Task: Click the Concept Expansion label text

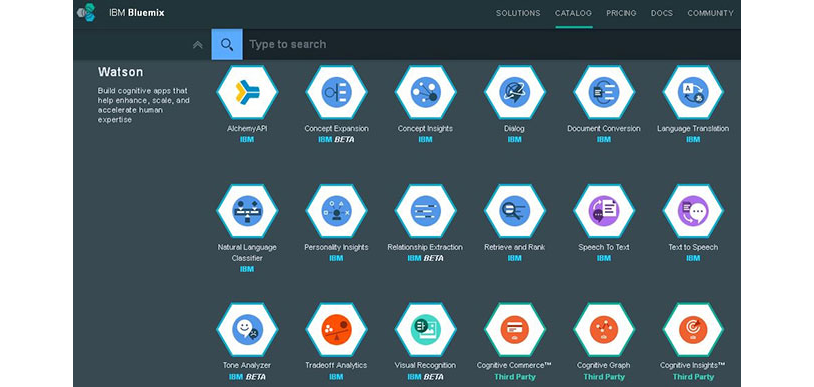Action: [x=336, y=128]
